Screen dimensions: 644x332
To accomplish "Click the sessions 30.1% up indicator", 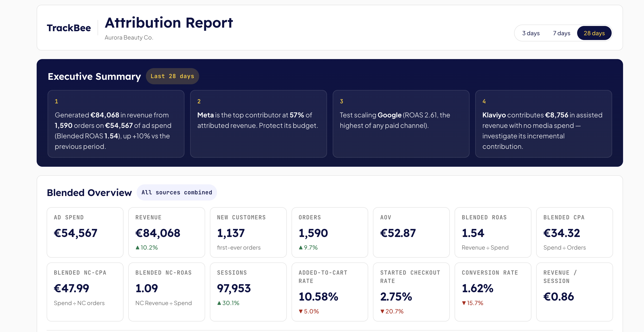I will [x=228, y=303].
